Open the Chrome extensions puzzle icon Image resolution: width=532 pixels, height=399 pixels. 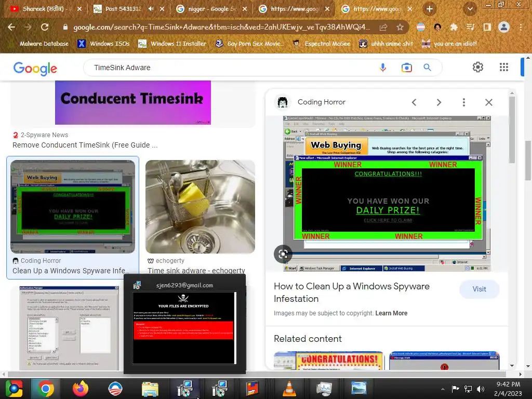pyautogui.click(x=454, y=27)
